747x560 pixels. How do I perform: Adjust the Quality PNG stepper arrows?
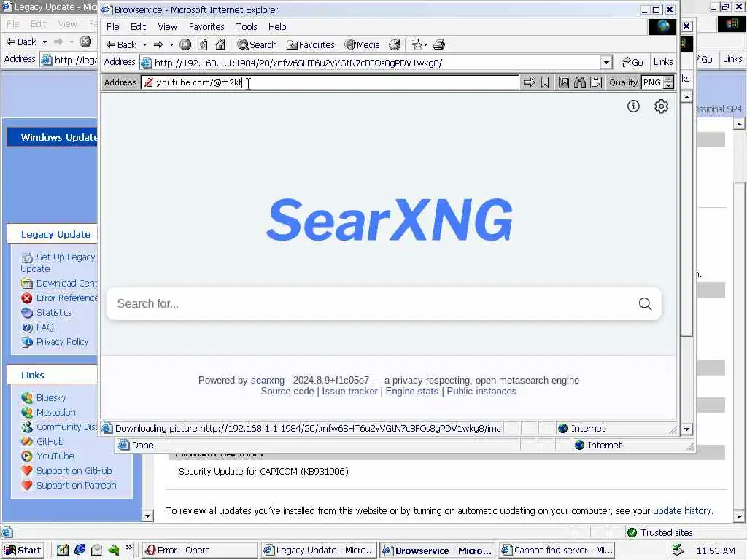[x=669, y=82]
